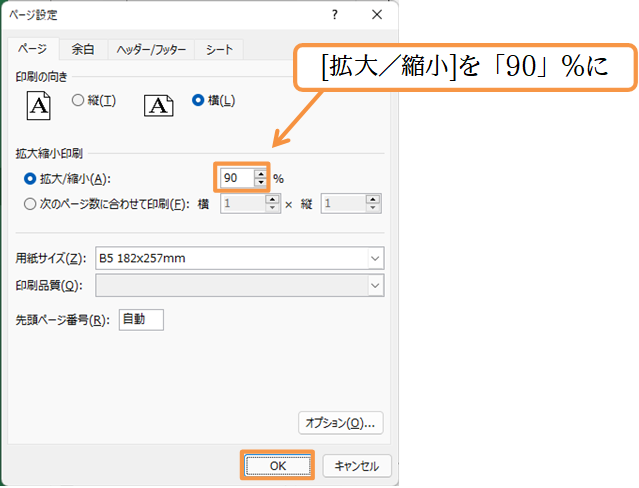Click the 先頭ページ番号 field showing 自動
Viewport: 639px width, 488px height.
tap(141, 320)
